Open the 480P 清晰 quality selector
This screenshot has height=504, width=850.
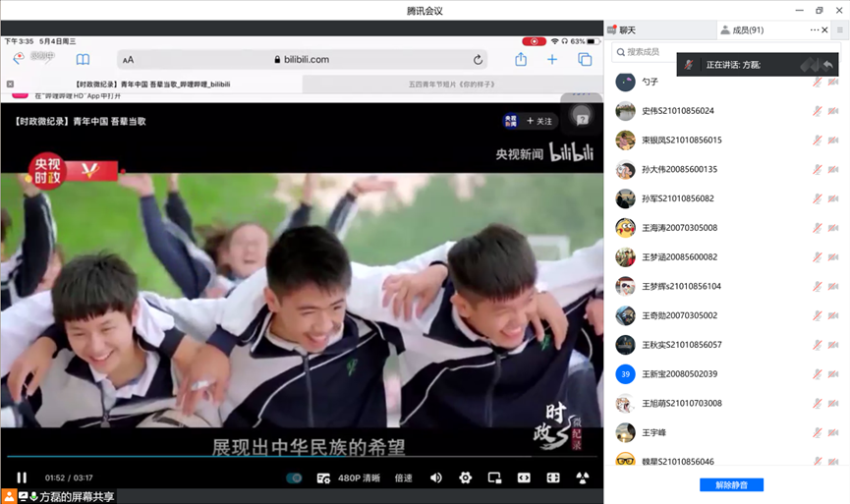click(x=359, y=477)
